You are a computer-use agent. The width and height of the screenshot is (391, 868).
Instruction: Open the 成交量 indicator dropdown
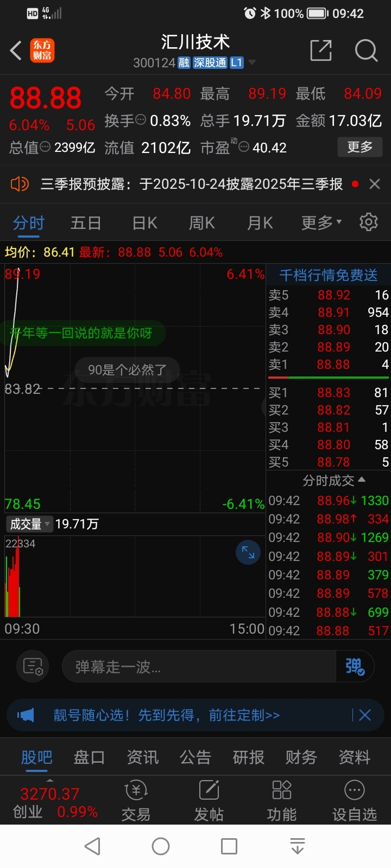click(29, 524)
